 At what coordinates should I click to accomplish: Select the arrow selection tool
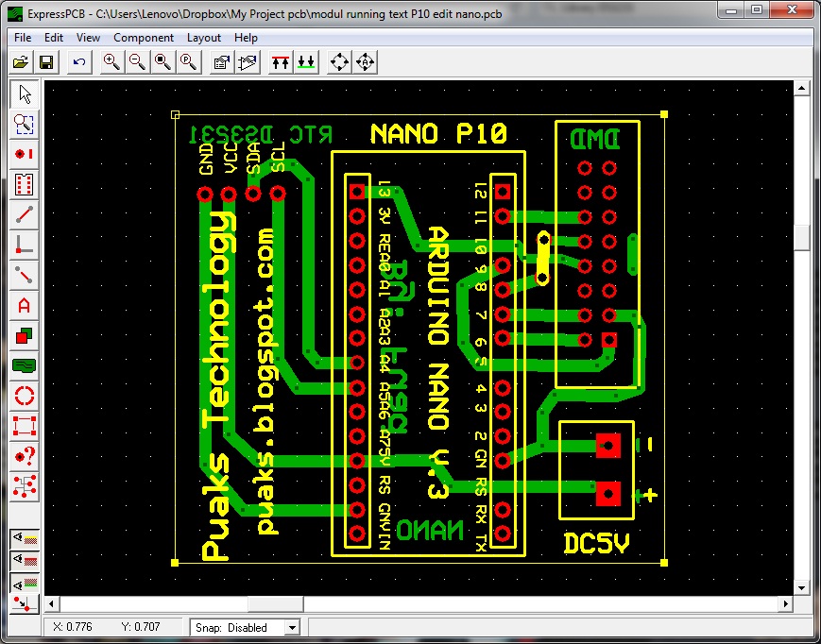click(x=23, y=93)
